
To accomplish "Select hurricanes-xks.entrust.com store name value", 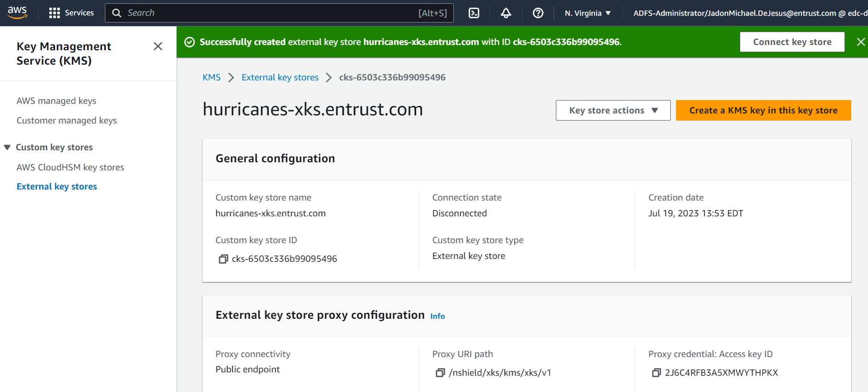I will (x=271, y=213).
